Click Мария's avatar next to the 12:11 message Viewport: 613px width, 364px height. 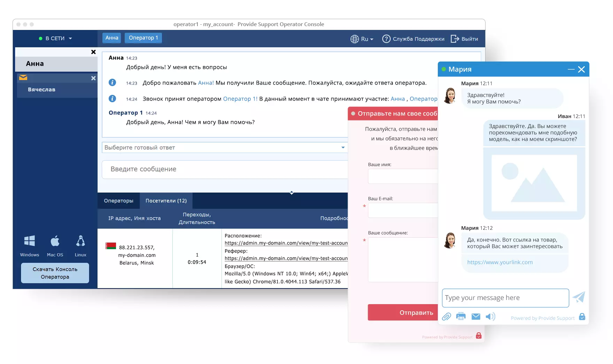tap(450, 96)
